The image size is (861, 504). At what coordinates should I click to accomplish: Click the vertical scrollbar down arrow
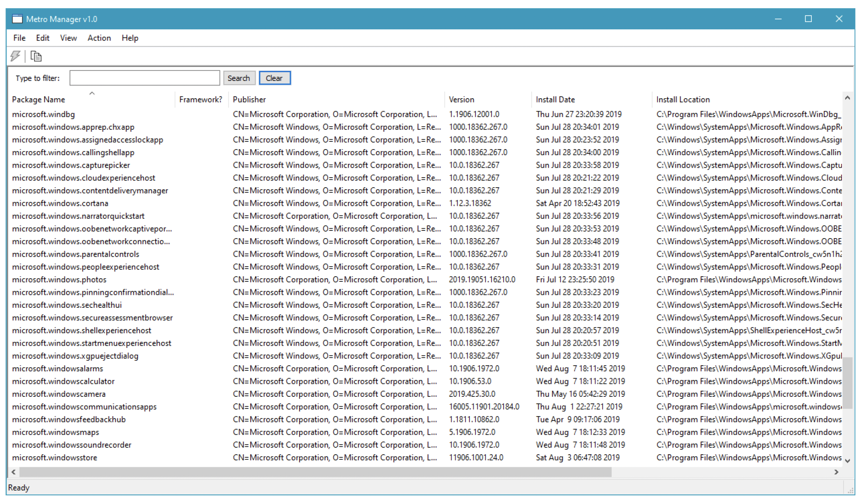pos(847,461)
